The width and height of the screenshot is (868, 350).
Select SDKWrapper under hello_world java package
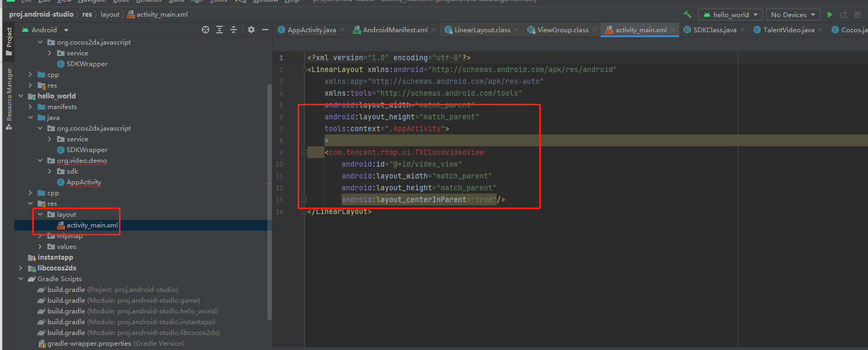click(87, 150)
